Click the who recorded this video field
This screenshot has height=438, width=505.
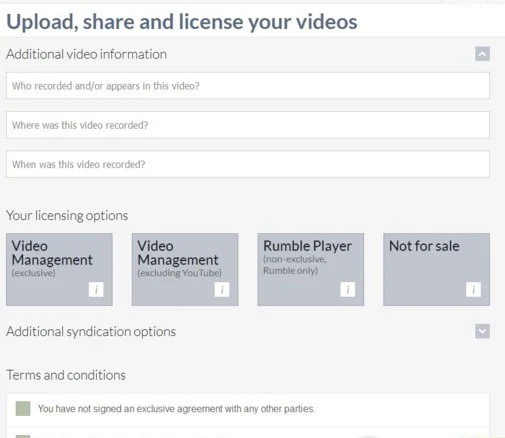248,86
